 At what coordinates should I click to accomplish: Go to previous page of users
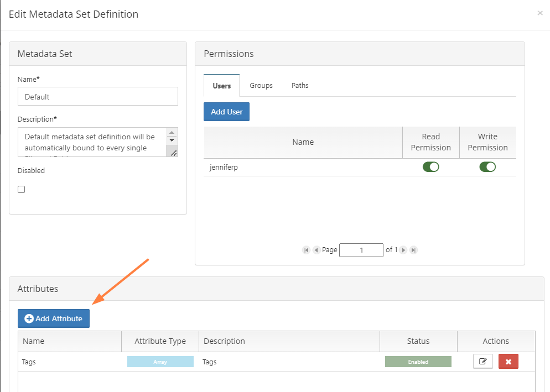[x=316, y=250]
